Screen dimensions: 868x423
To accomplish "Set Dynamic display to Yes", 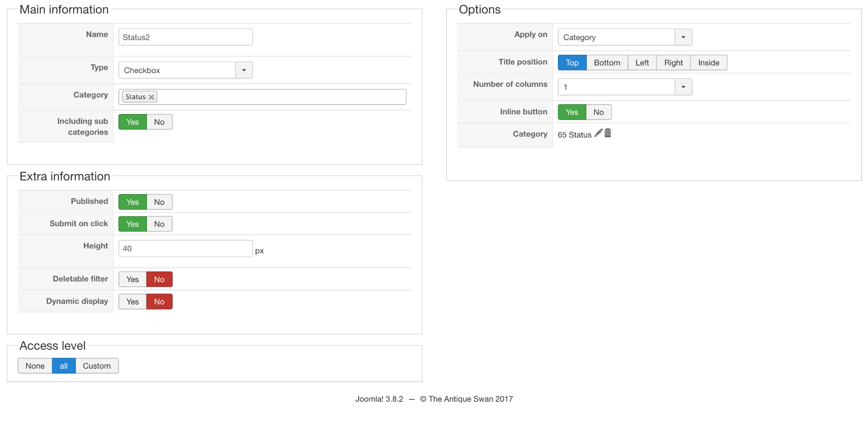I will click(132, 302).
